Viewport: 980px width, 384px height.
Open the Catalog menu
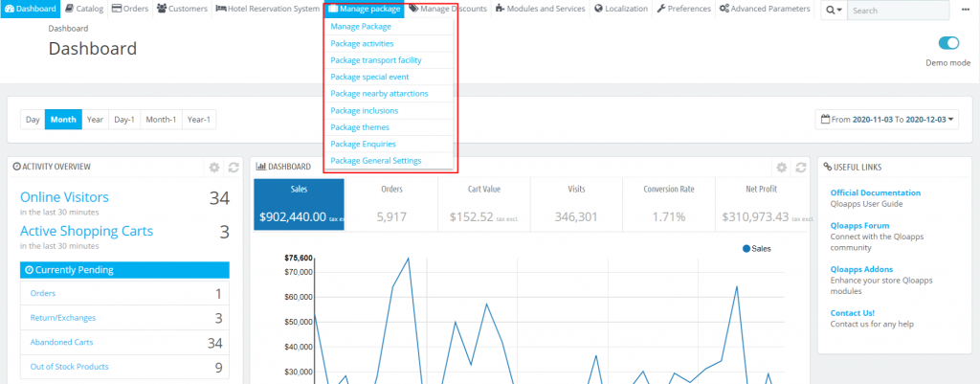(x=84, y=9)
